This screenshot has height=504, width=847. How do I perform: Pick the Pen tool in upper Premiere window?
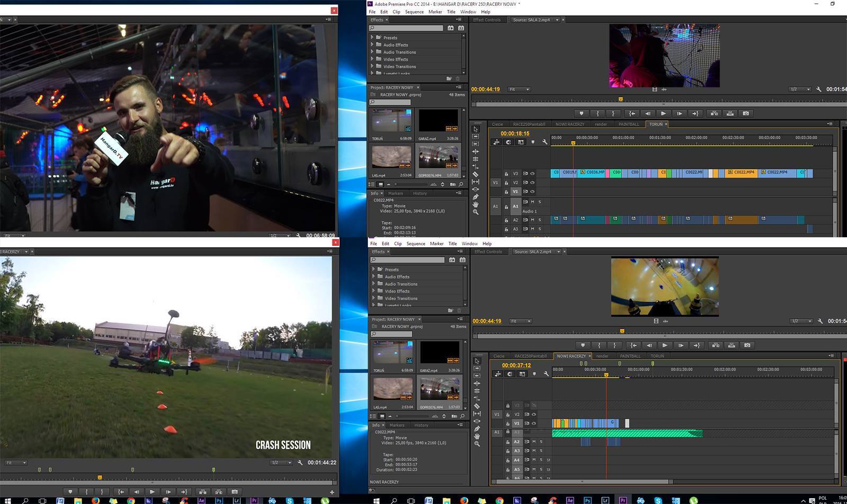click(x=475, y=197)
